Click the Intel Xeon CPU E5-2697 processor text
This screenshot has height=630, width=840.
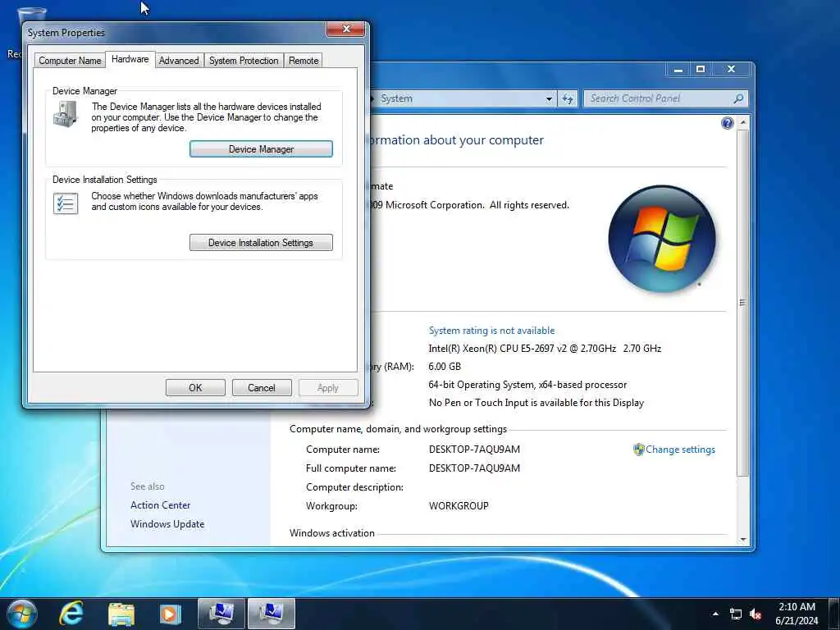pos(545,348)
